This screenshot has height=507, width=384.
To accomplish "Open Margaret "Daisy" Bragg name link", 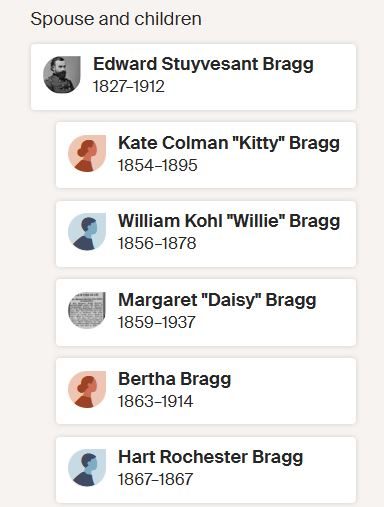I will [x=217, y=300].
